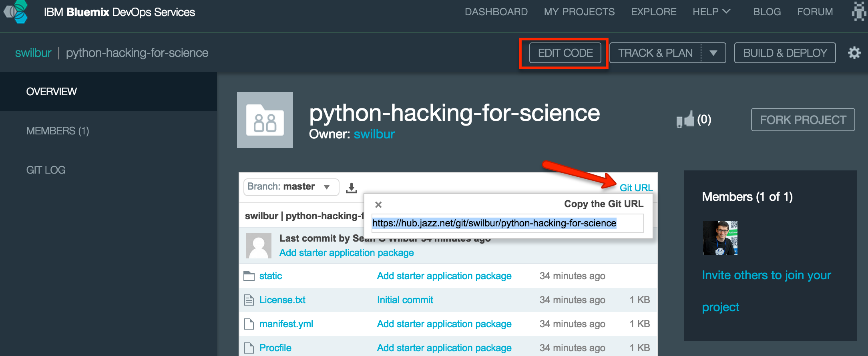Click the '1 KB' size in manifest.yml row
The width and height of the screenshot is (868, 356).
click(x=639, y=324)
